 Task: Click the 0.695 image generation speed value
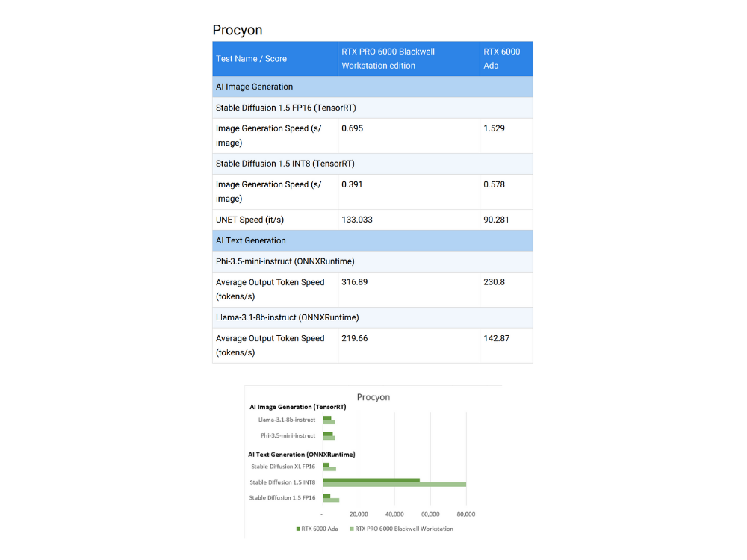pyautogui.click(x=352, y=128)
